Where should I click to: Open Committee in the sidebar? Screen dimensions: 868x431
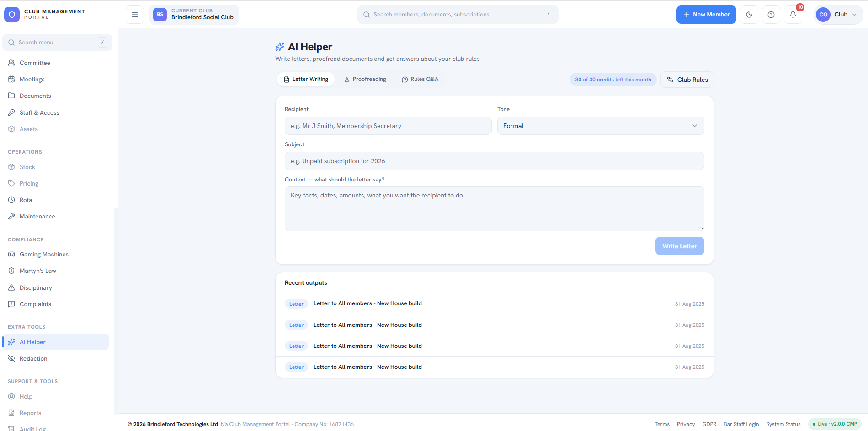(x=55, y=63)
